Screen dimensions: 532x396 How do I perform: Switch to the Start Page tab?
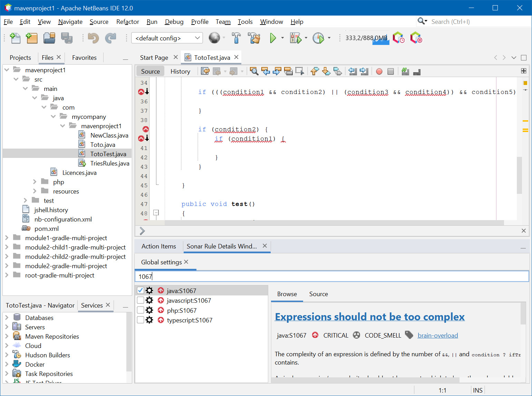[154, 58]
